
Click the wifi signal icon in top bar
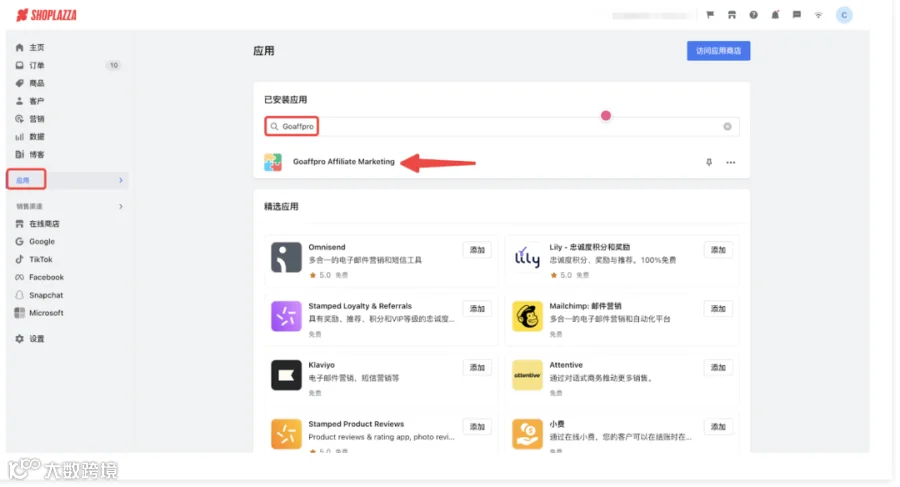point(818,15)
